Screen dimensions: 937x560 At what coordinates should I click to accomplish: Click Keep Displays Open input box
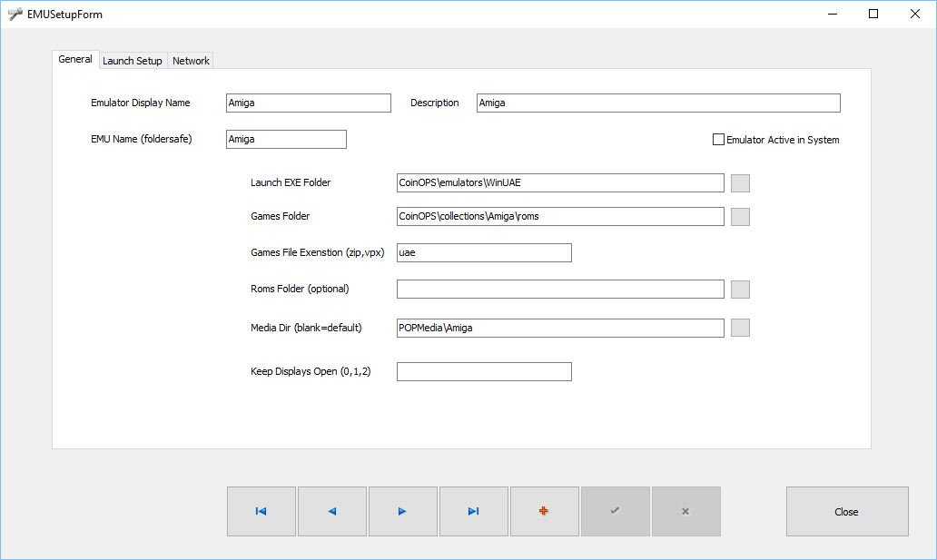[x=484, y=372]
